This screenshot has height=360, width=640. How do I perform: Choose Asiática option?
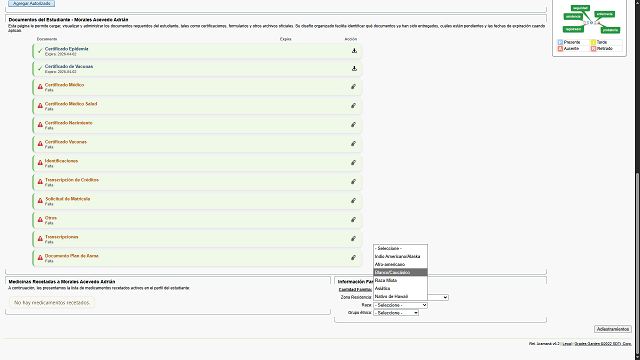point(400,288)
